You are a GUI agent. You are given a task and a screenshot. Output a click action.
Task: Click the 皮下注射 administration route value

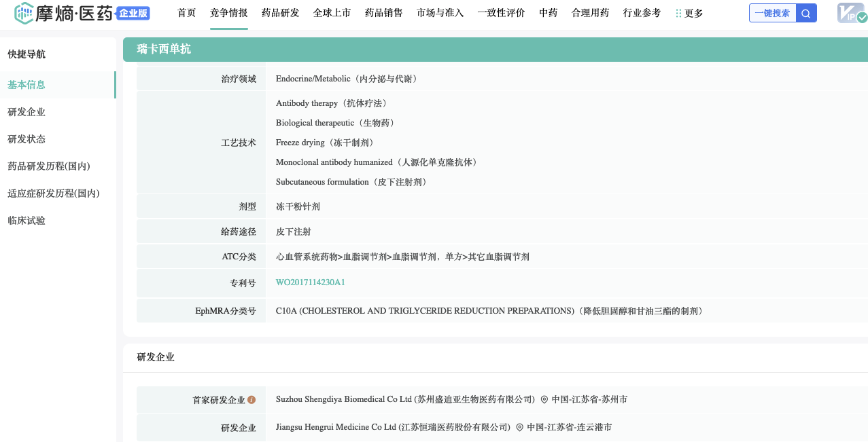294,232
